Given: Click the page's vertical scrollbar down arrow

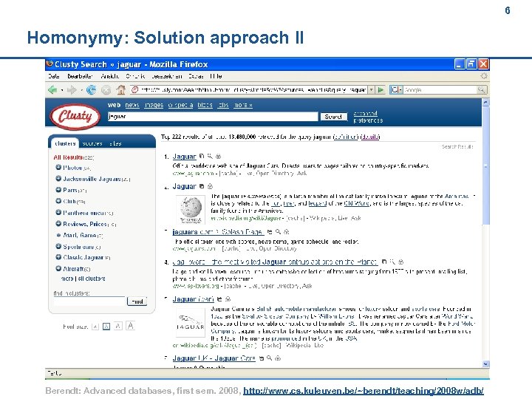Looking at the screenshot, I should [x=485, y=364].
